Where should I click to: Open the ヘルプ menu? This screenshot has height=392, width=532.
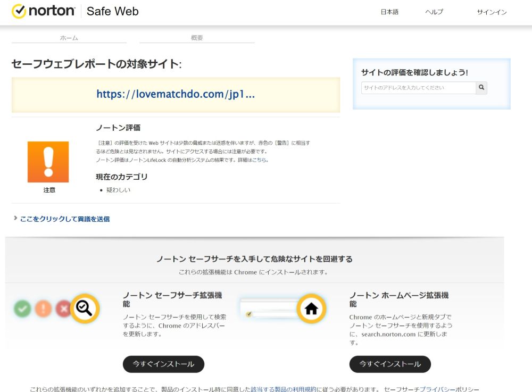coord(433,11)
